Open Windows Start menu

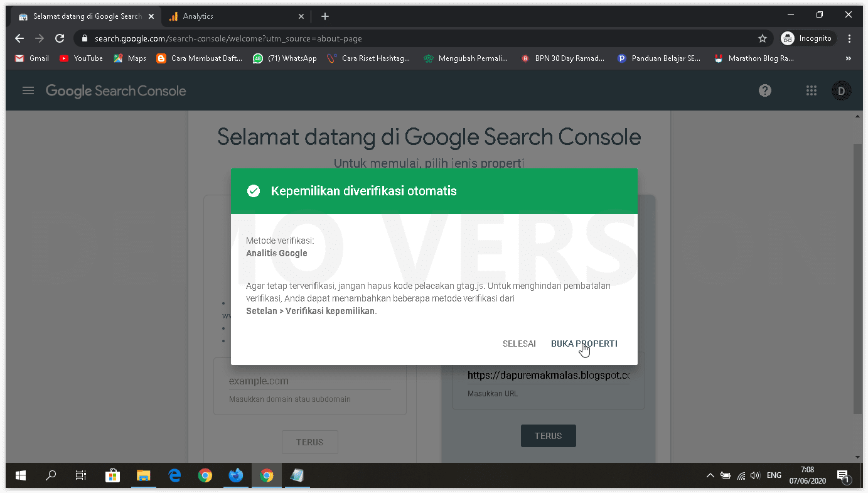[21, 475]
